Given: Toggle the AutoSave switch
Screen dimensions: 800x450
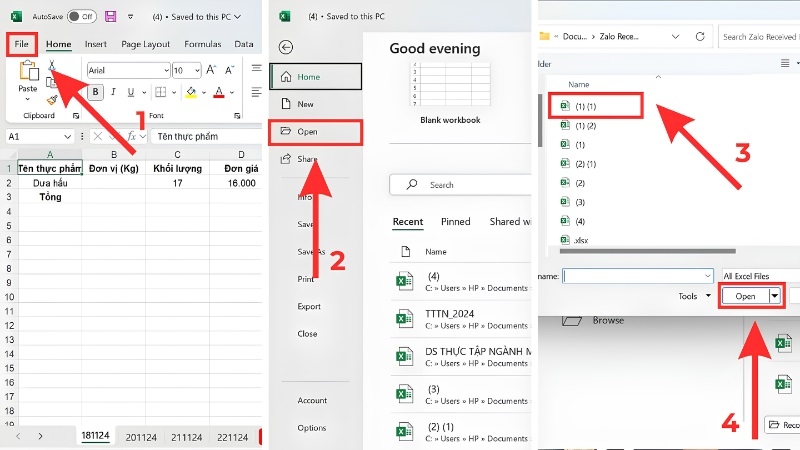Looking at the screenshot, I should pyautogui.click(x=82, y=16).
